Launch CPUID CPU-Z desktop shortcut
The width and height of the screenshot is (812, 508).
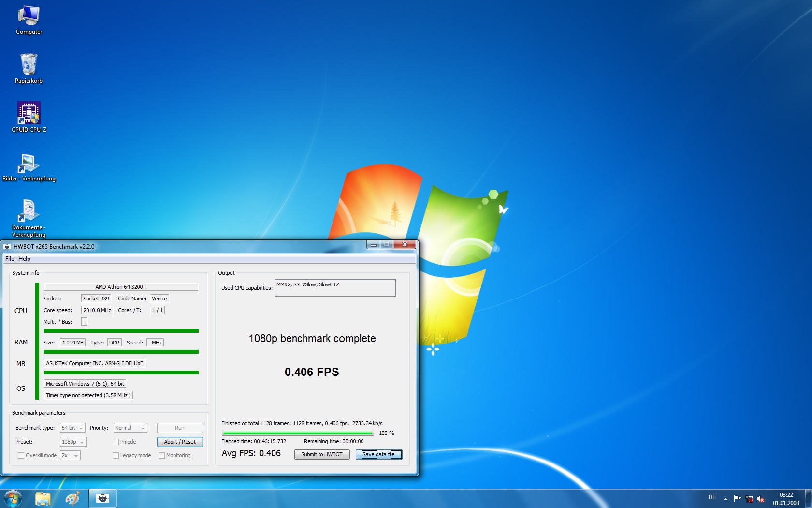point(29,117)
